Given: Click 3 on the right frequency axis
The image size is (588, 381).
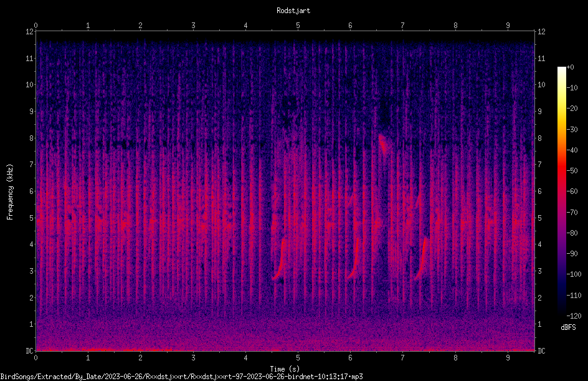Looking at the screenshot, I should [540, 271].
